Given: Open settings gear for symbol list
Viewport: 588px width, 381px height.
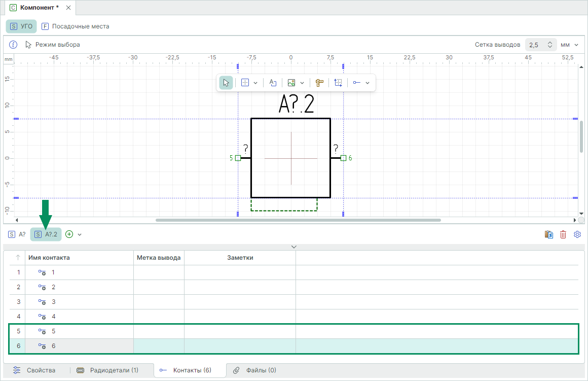Looking at the screenshot, I should tap(577, 234).
